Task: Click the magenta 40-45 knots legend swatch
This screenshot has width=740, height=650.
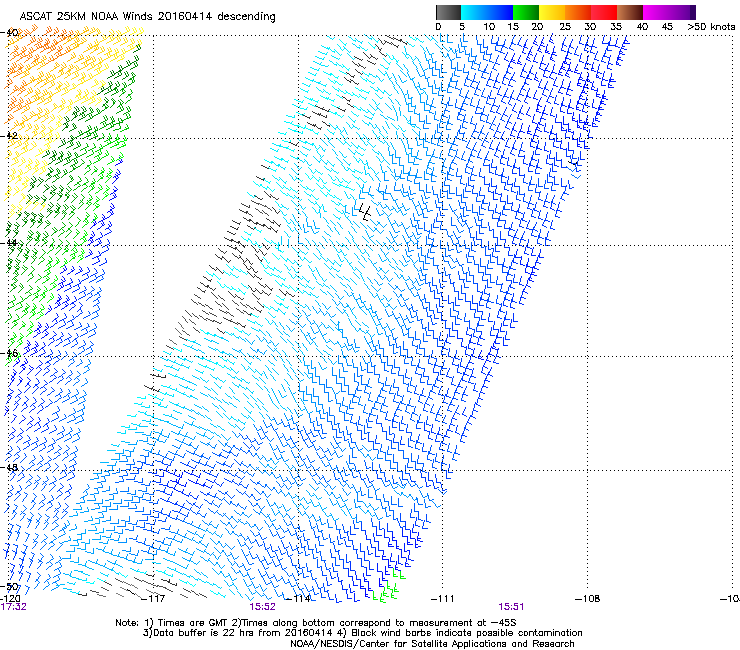Action: (656, 12)
